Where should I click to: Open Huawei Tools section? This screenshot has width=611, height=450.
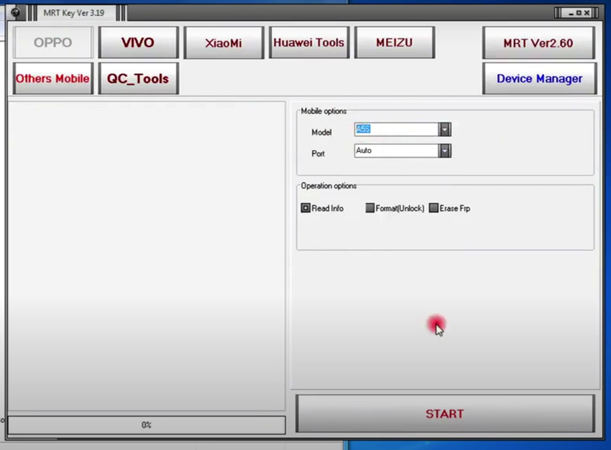pyautogui.click(x=308, y=43)
